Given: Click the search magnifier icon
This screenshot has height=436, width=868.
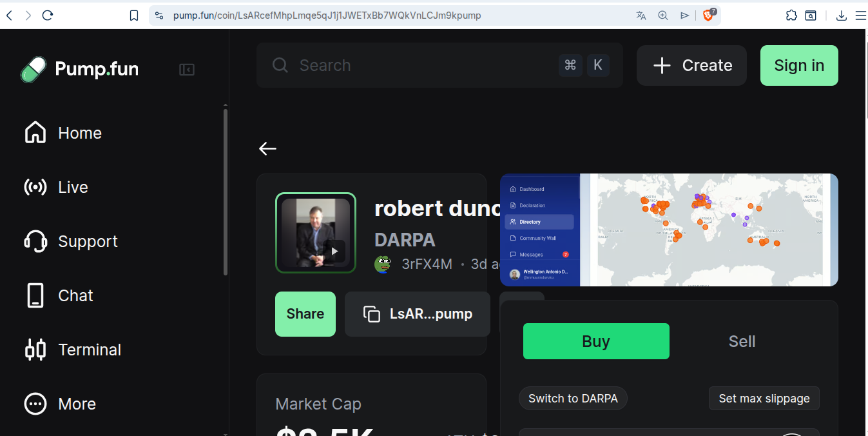Looking at the screenshot, I should pyautogui.click(x=280, y=65).
